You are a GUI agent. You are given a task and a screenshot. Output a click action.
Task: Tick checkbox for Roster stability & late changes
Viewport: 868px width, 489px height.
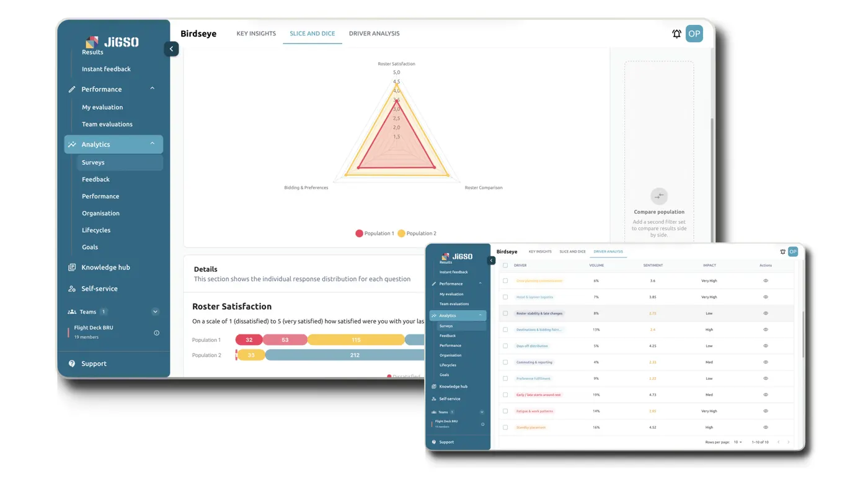point(505,313)
